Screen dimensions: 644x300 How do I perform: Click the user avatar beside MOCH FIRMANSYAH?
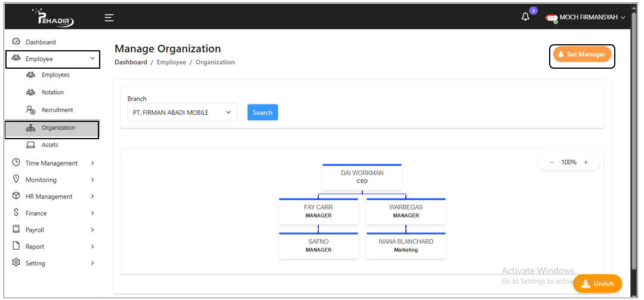551,18
